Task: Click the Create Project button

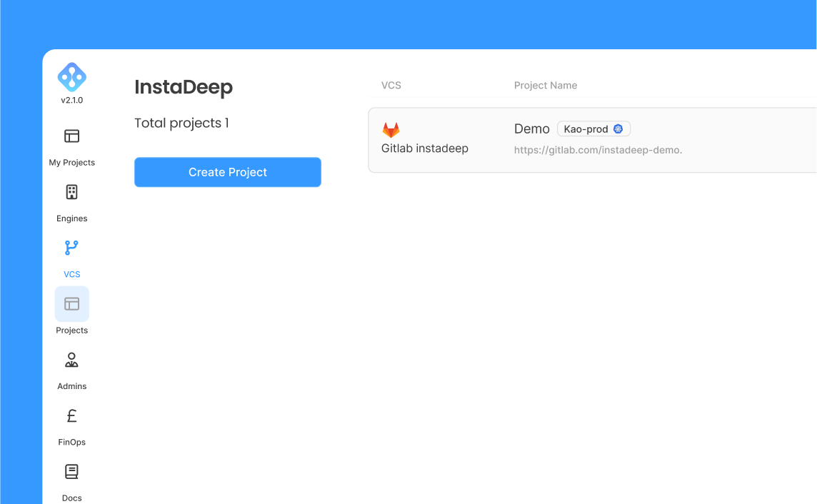Action: [x=228, y=172]
